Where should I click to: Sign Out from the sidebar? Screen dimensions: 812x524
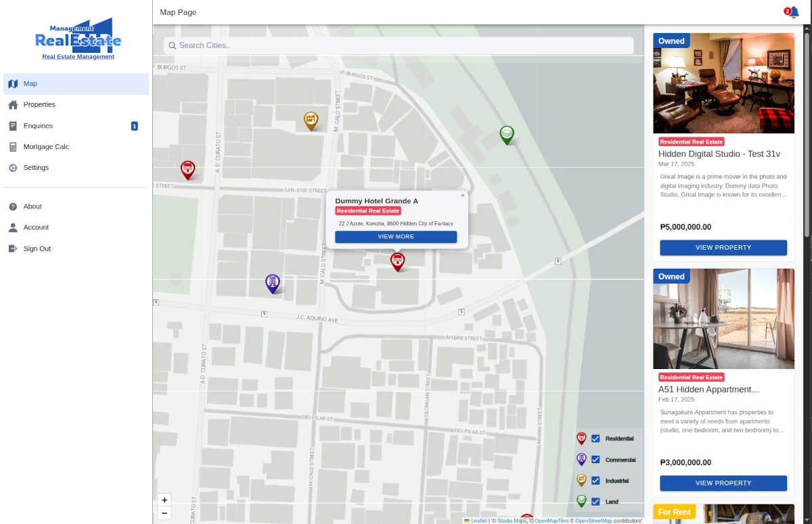[76, 248]
